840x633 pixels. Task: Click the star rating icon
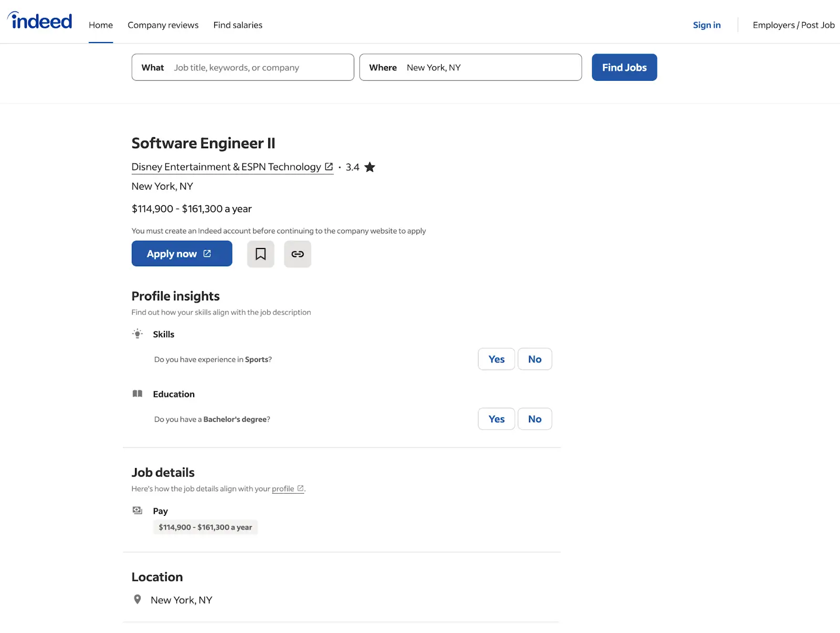coord(370,167)
